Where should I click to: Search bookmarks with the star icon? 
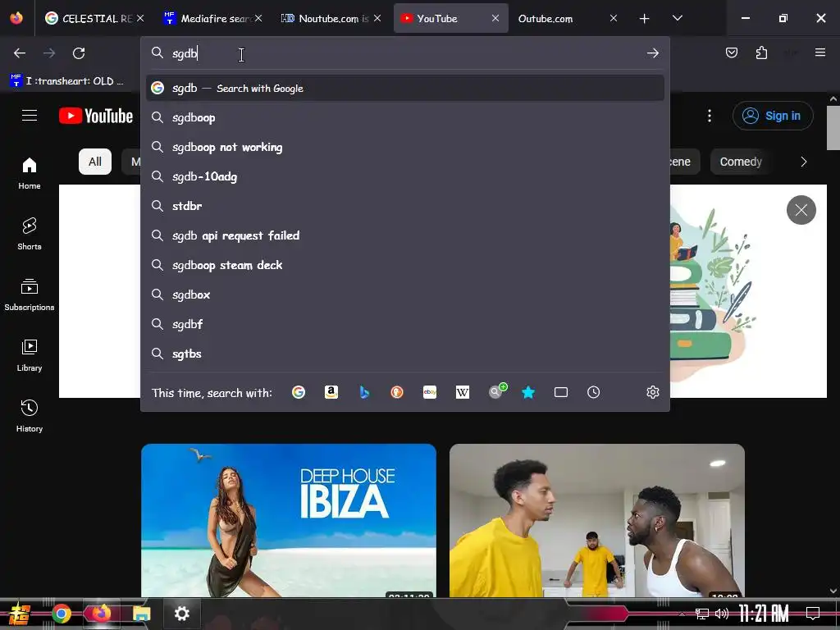pos(528,392)
